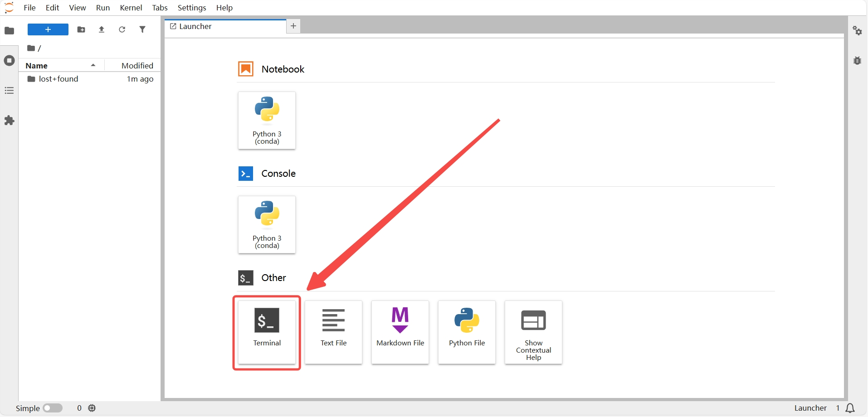The image size is (868, 417).
Task: Click the '0' terminals count in status bar
Action: click(x=79, y=408)
